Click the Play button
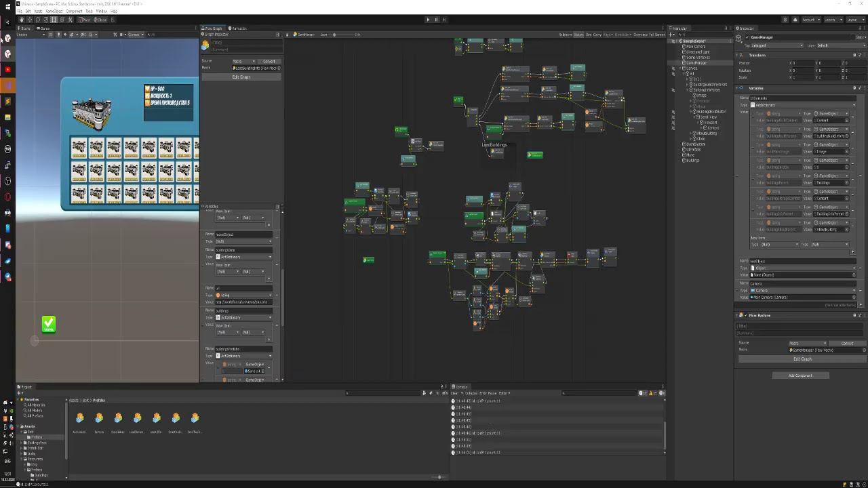The image size is (868, 488). coord(428,20)
